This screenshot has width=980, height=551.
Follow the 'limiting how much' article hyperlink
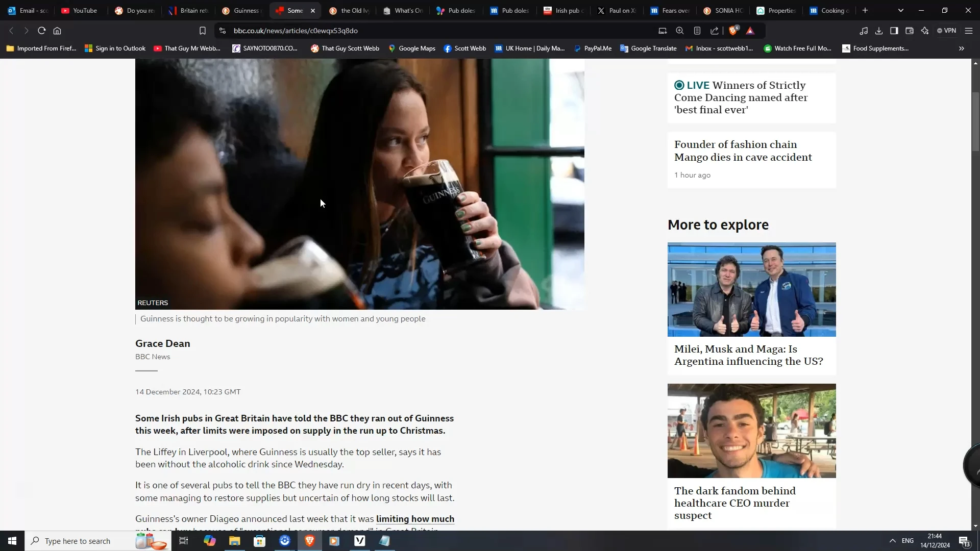tap(415, 519)
